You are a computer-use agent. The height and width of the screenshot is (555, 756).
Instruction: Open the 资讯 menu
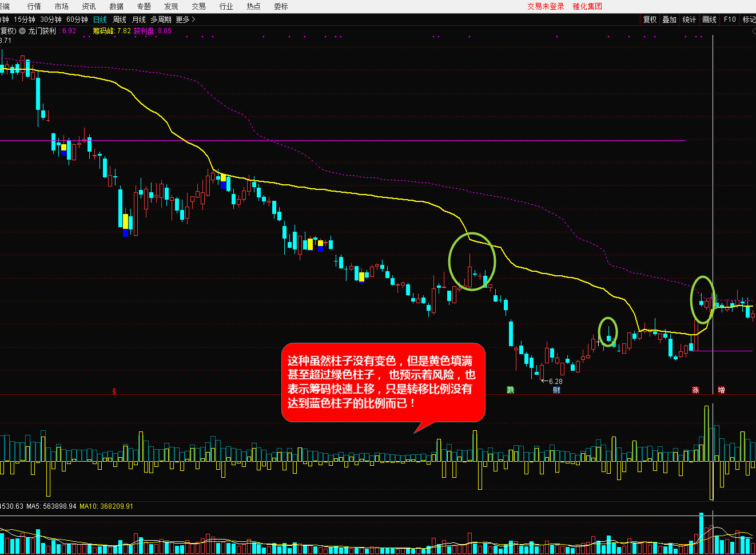tap(89, 6)
